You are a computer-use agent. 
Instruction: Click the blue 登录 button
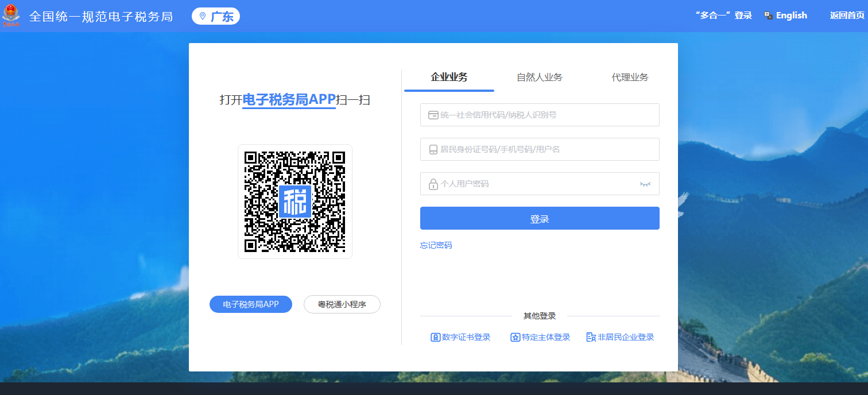pos(540,218)
